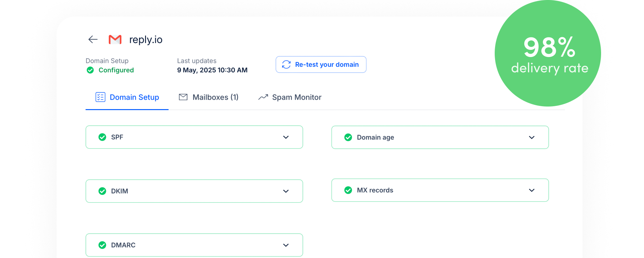Open the Spam Monitor tab

coord(290,97)
